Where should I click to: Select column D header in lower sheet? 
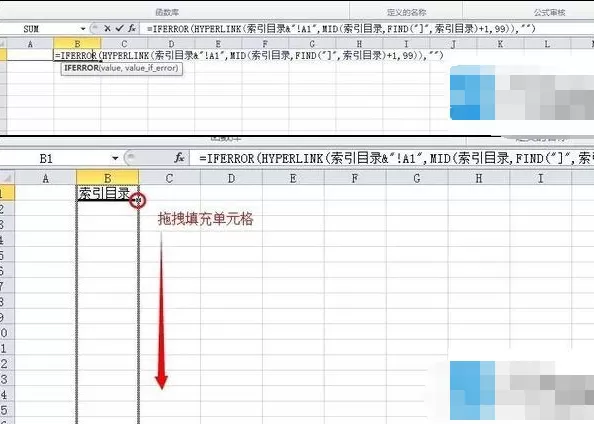click(231, 178)
